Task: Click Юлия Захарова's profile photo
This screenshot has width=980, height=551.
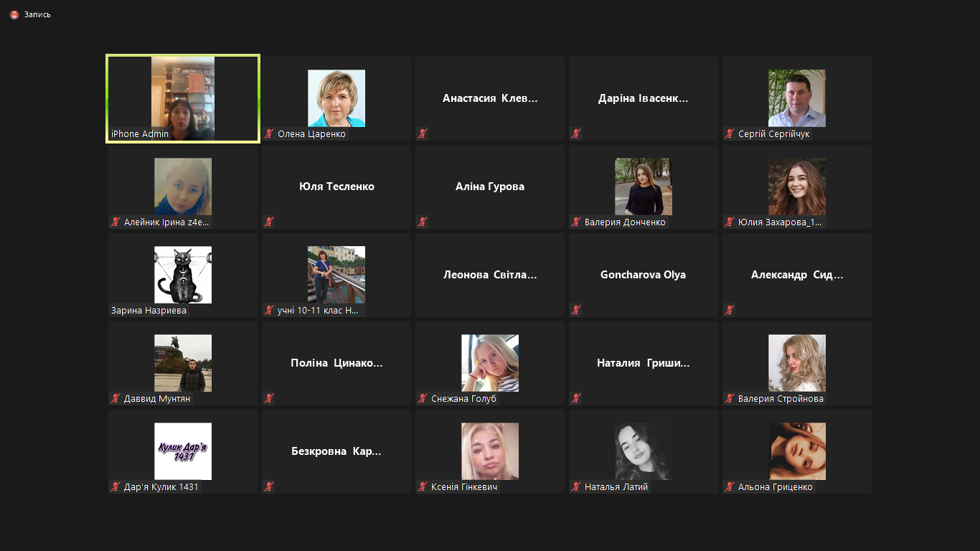Action: click(x=797, y=187)
